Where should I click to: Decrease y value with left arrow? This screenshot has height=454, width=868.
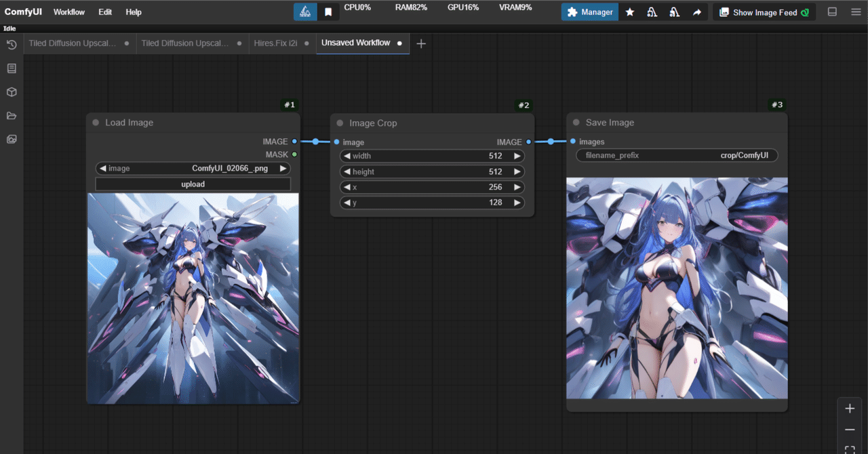point(347,203)
